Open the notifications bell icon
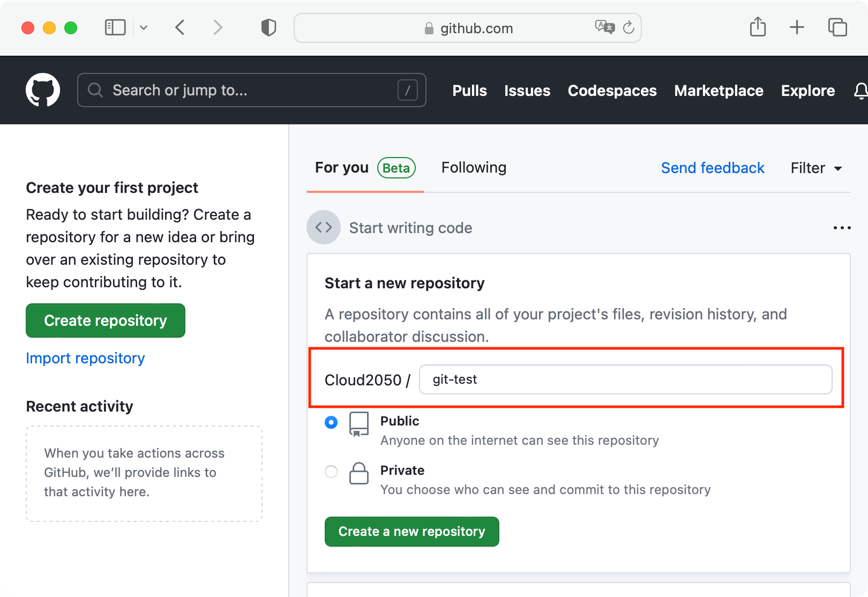Viewport: 868px width, 597px height. click(x=859, y=91)
